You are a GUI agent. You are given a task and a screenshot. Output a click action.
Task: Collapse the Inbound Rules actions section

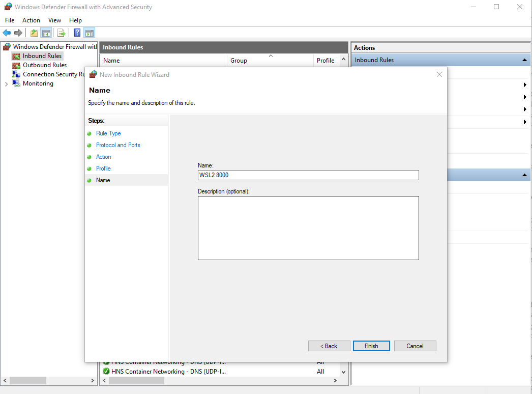coord(524,60)
